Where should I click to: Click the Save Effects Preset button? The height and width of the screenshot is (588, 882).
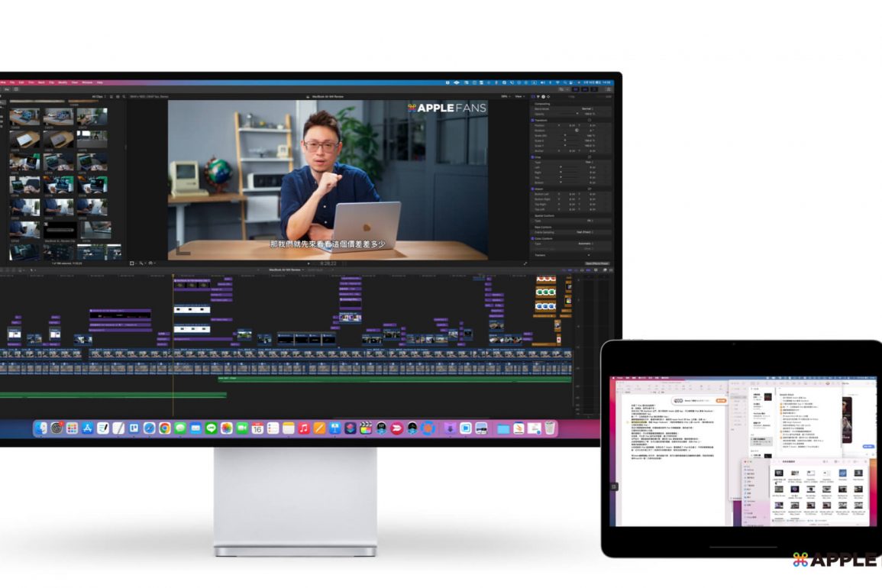coord(598,263)
